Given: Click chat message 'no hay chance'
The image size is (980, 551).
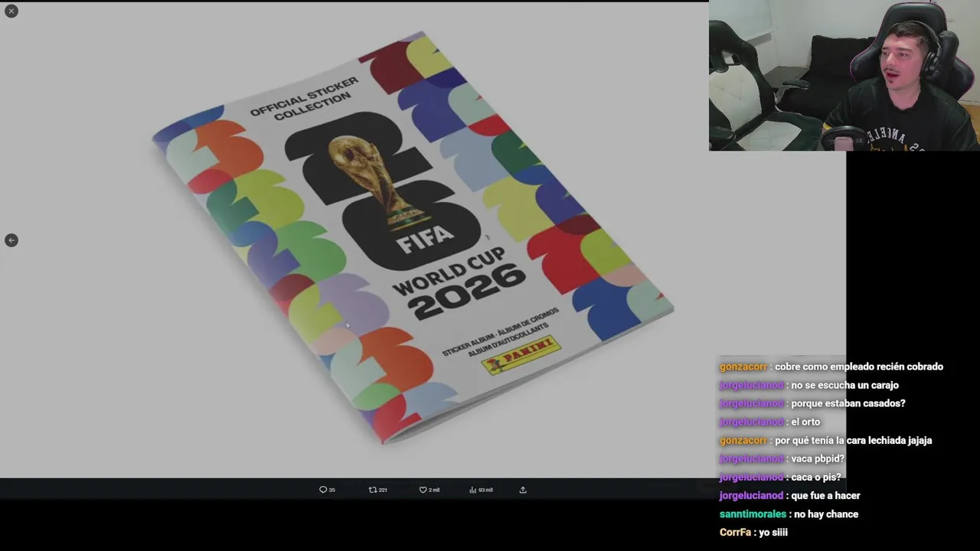Looking at the screenshot, I should point(826,514).
